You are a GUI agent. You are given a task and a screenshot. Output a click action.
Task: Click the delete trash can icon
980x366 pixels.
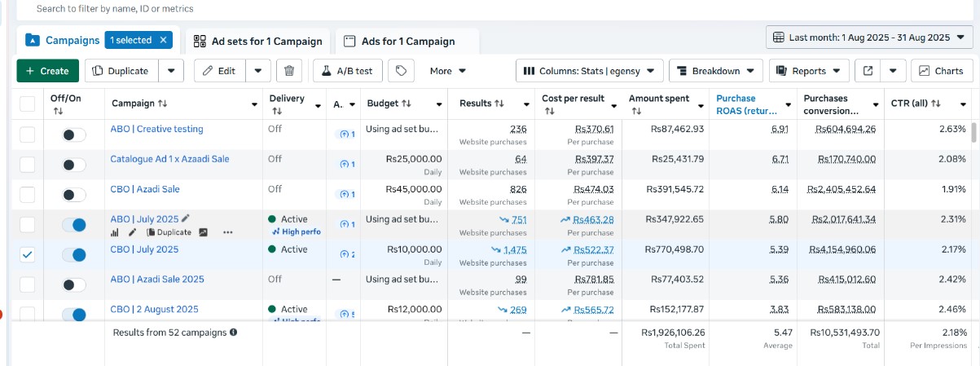[289, 71]
